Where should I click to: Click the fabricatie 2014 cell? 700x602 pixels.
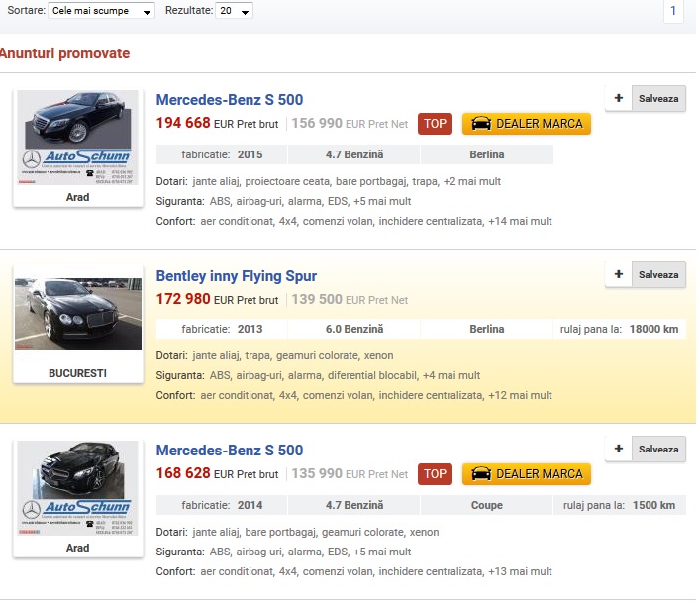222,505
